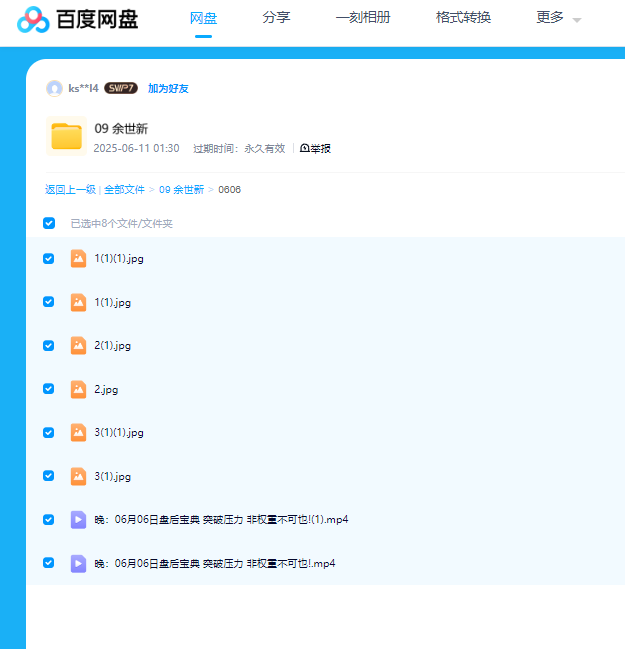Open the 格式转换 tab

coord(463,18)
